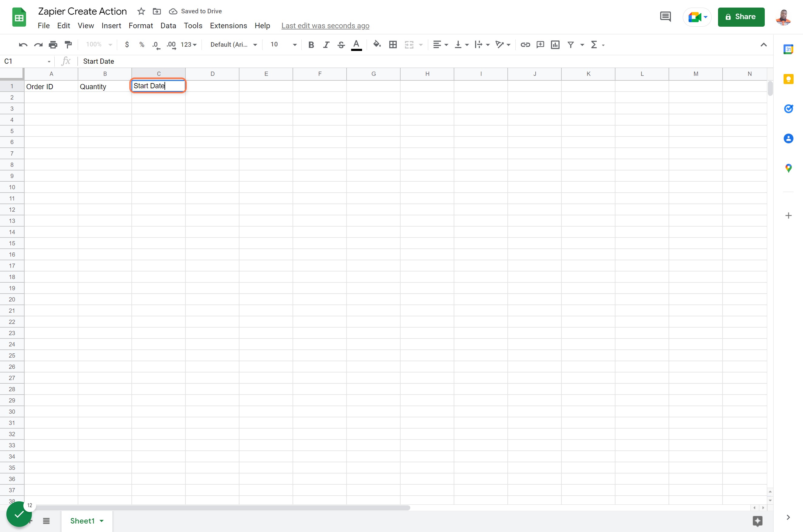Open Google Keep side panel

[788, 79]
